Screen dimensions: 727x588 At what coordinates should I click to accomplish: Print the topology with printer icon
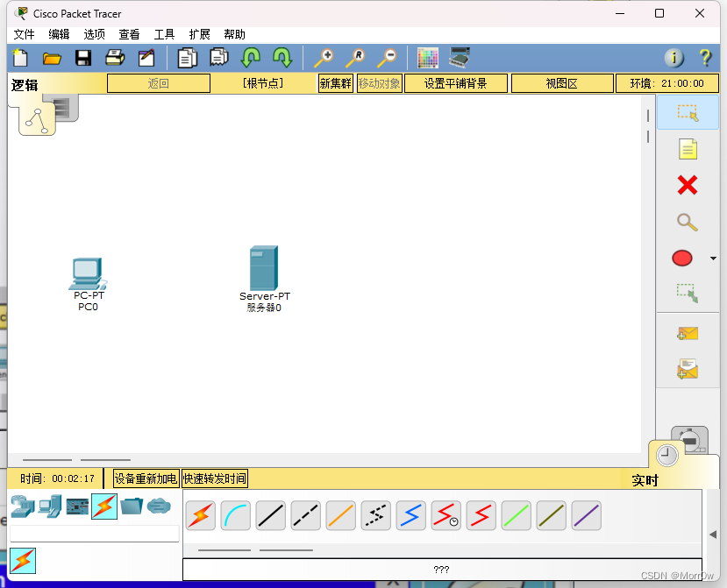coord(115,58)
